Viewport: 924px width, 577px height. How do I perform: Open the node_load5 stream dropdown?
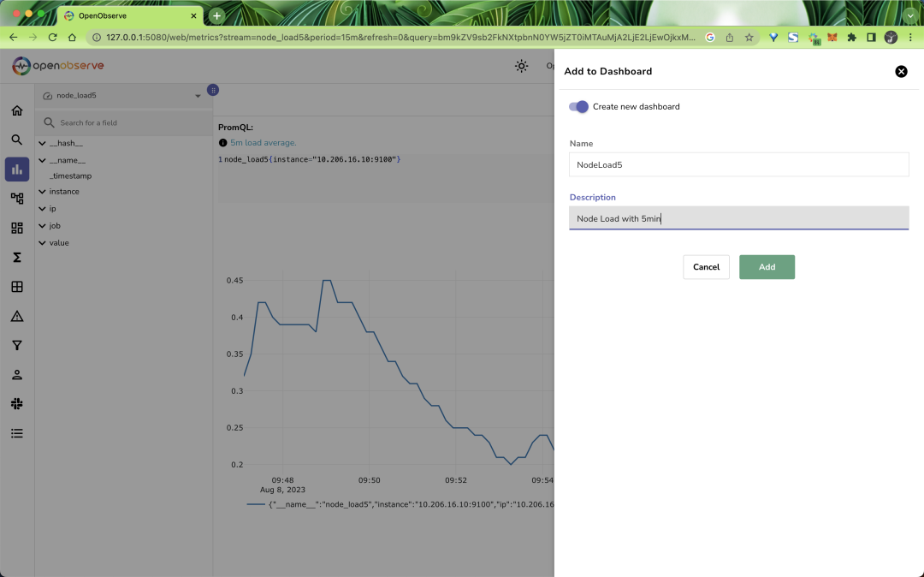122,96
